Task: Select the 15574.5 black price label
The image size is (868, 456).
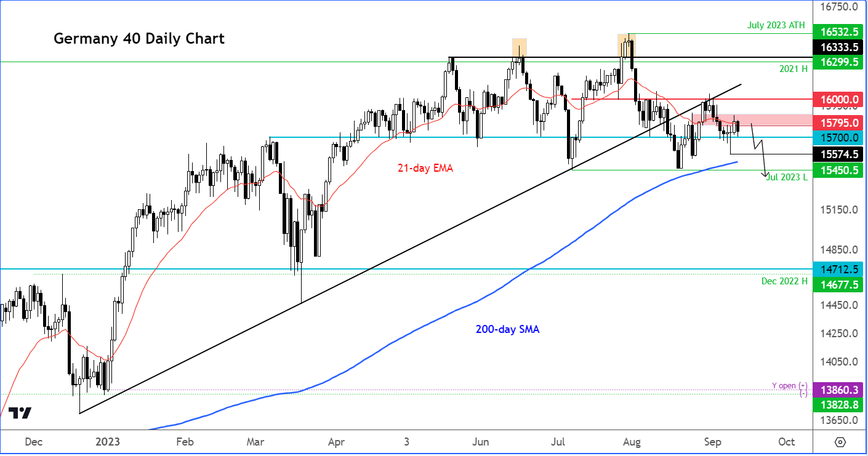Action: click(x=839, y=154)
